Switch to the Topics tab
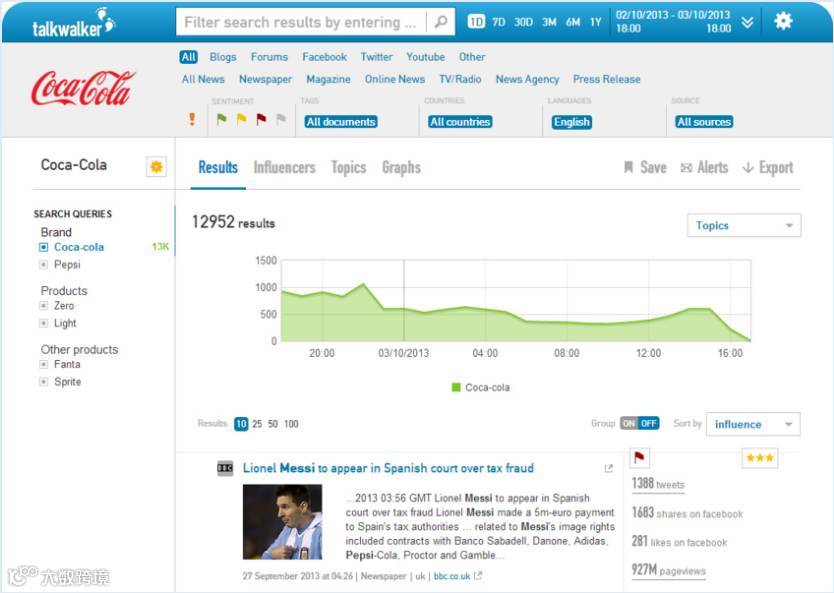Screen dimensions: 834x593 click(348, 168)
